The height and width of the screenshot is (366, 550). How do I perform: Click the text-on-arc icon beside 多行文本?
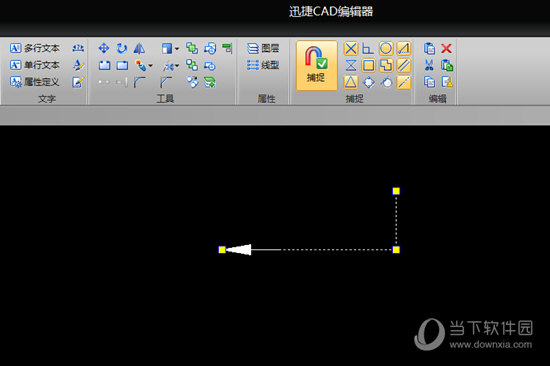[78, 48]
